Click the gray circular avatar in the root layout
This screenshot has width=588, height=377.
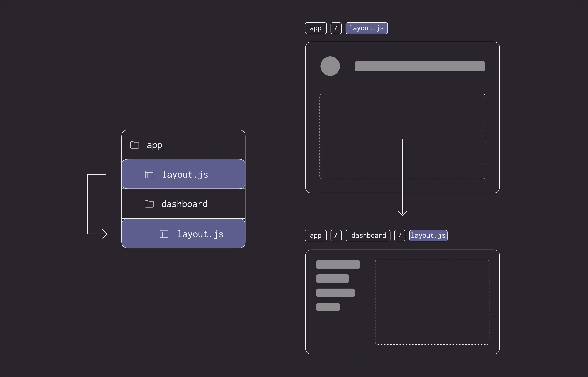tap(330, 66)
